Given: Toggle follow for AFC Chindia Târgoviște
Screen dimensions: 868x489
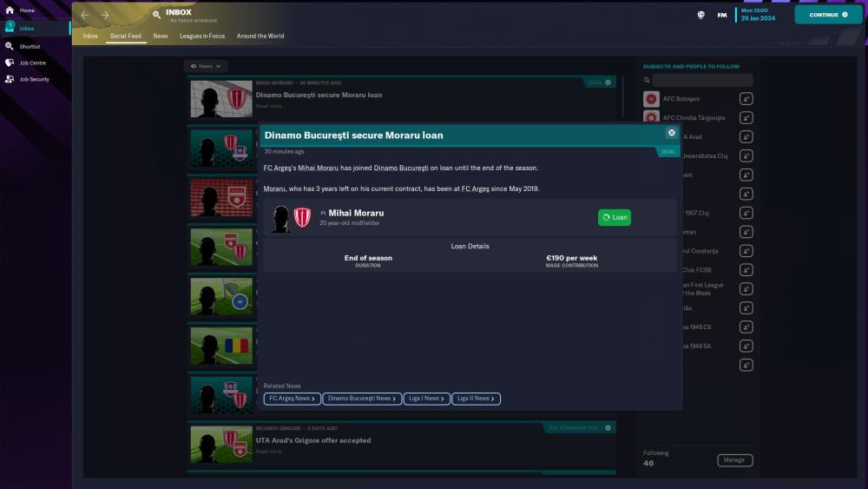Looking at the screenshot, I should [746, 118].
